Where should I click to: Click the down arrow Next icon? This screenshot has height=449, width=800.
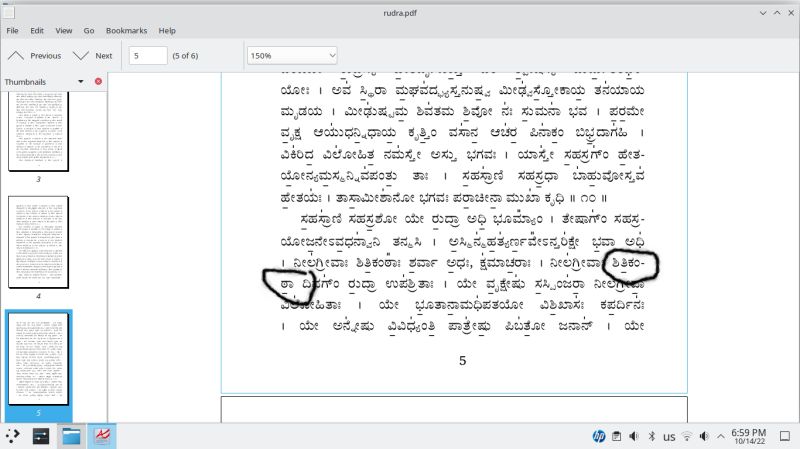81,56
